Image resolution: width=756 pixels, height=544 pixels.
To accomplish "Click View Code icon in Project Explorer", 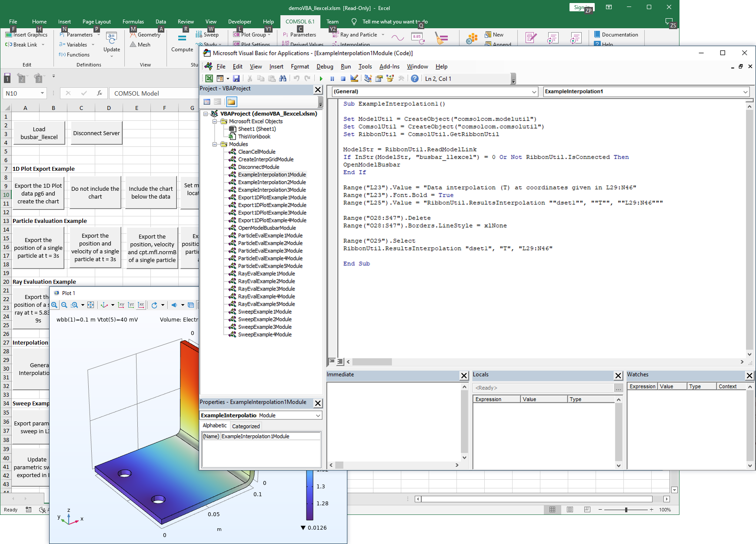I will pos(207,102).
